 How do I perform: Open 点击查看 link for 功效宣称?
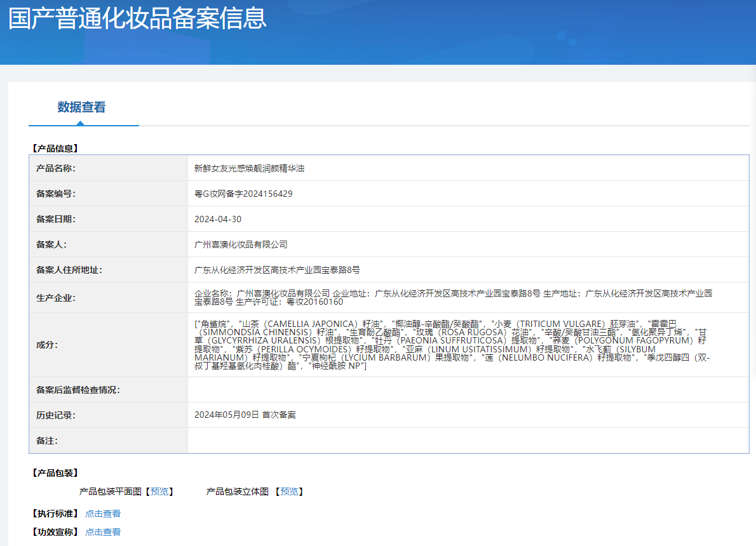(x=103, y=532)
